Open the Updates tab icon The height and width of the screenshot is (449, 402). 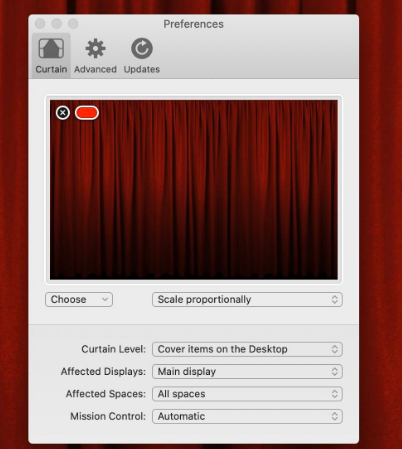[x=142, y=48]
